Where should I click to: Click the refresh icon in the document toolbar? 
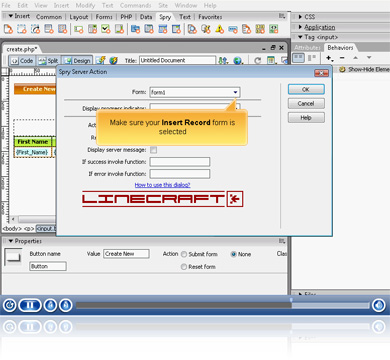point(257,61)
